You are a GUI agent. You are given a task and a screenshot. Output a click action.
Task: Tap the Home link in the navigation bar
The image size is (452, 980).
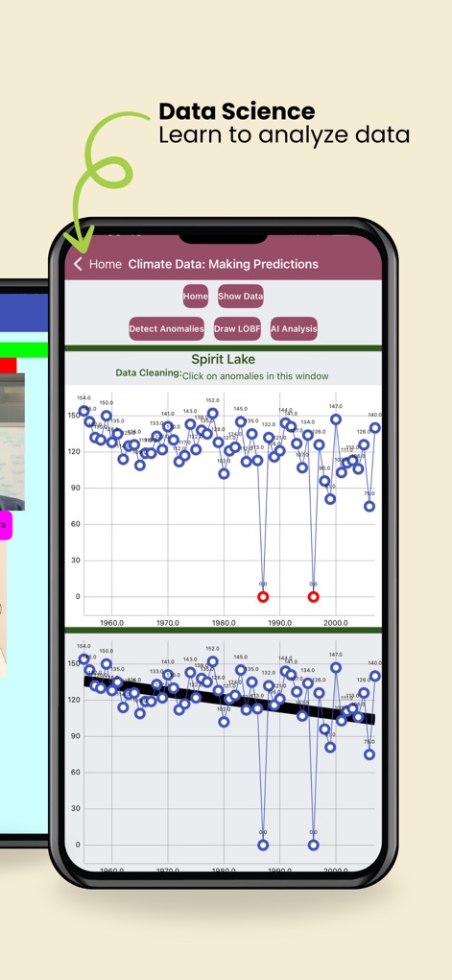click(105, 264)
